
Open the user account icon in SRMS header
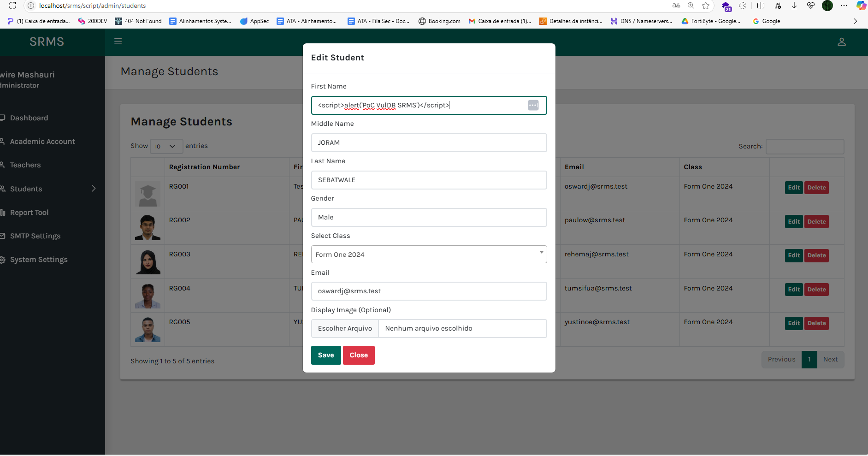(842, 42)
